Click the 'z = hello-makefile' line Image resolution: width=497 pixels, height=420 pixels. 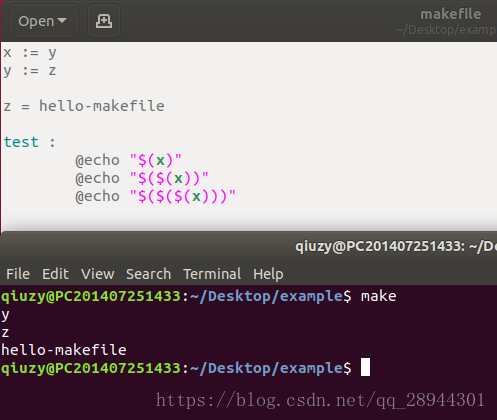click(x=84, y=106)
